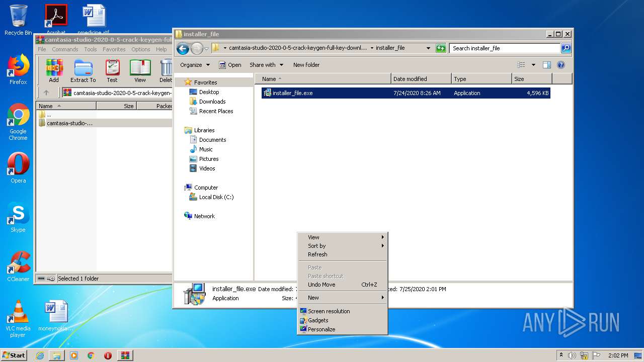Open the WinRAR Tools menu
Viewport: 644px width, 362px height.
(x=91, y=49)
